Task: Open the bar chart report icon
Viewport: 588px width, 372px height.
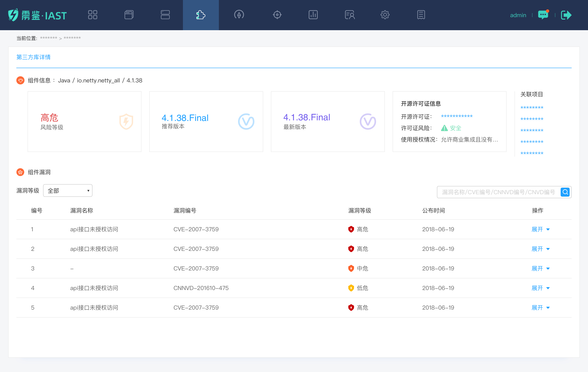Action: pyautogui.click(x=313, y=15)
